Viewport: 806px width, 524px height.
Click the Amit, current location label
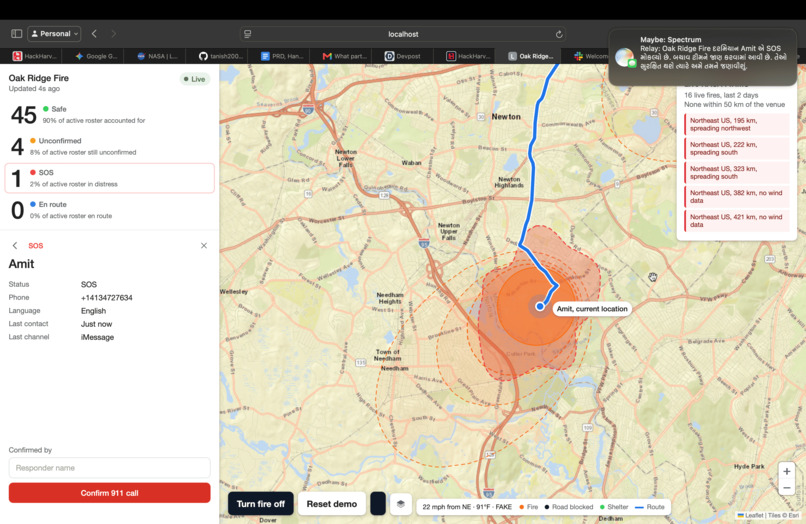coord(592,309)
